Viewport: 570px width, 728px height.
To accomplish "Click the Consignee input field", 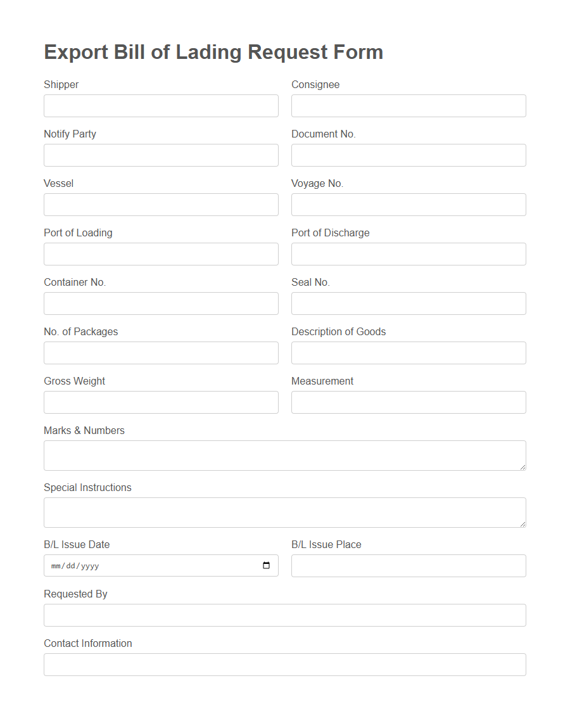I will click(x=408, y=106).
